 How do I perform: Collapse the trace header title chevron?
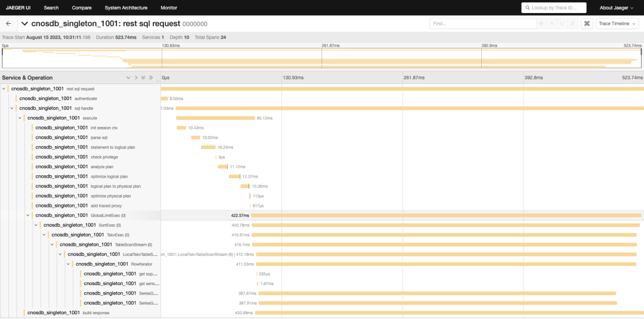[25, 24]
